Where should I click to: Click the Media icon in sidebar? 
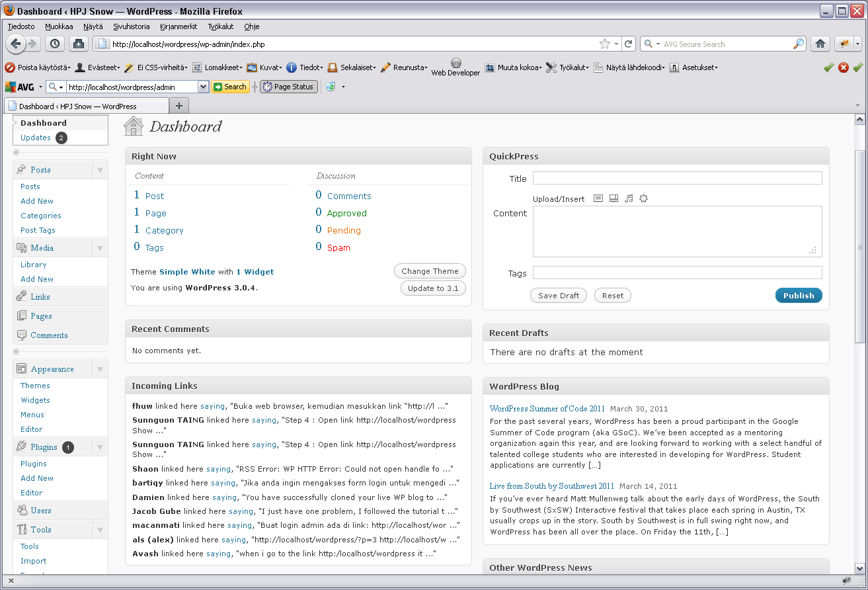(22, 247)
